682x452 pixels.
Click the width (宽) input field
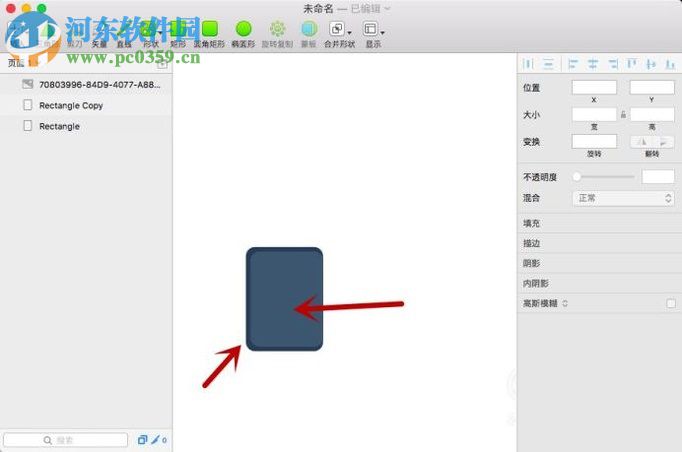[x=594, y=114]
